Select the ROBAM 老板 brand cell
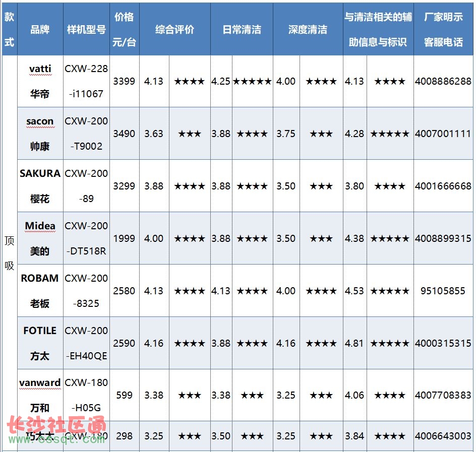 pos(40,291)
